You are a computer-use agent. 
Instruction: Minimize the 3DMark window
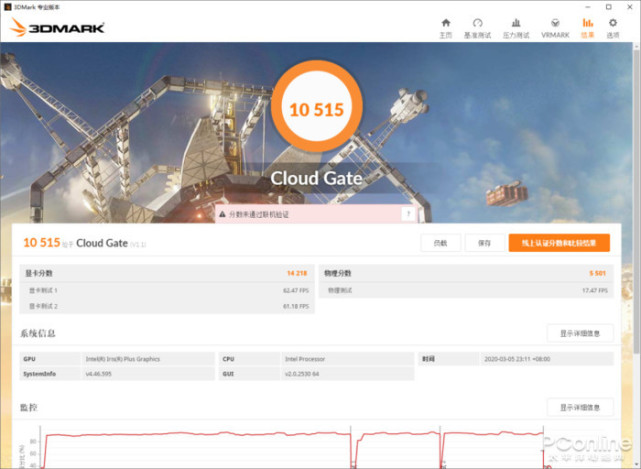pyautogui.click(x=588, y=7)
